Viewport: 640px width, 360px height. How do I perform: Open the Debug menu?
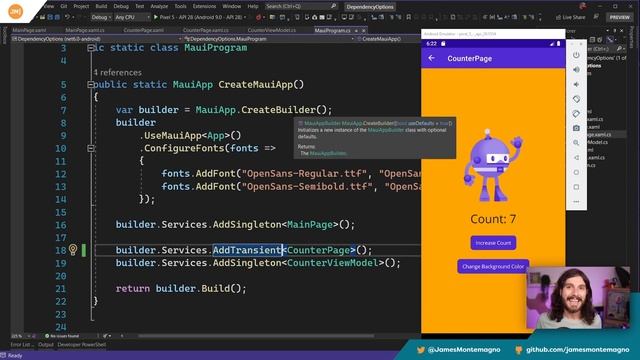tap(121, 6)
